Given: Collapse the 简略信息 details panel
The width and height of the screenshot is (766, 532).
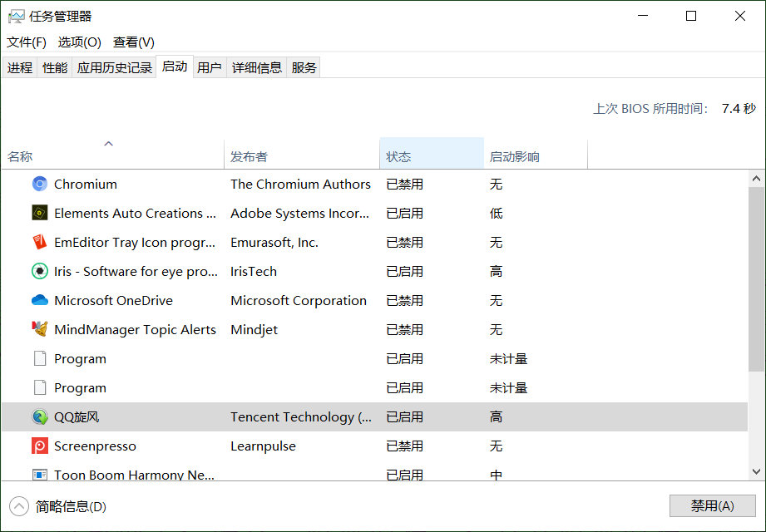Looking at the screenshot, I should [20, 505].
